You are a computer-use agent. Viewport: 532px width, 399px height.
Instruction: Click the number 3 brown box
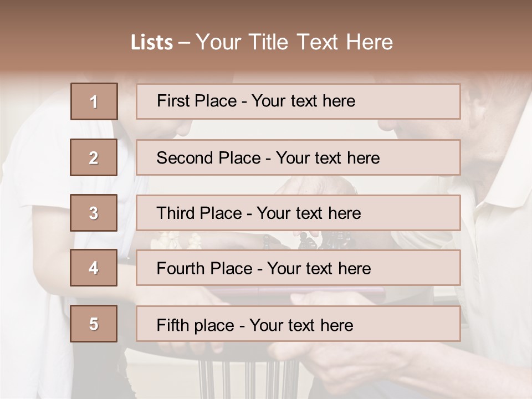[94, 213]
